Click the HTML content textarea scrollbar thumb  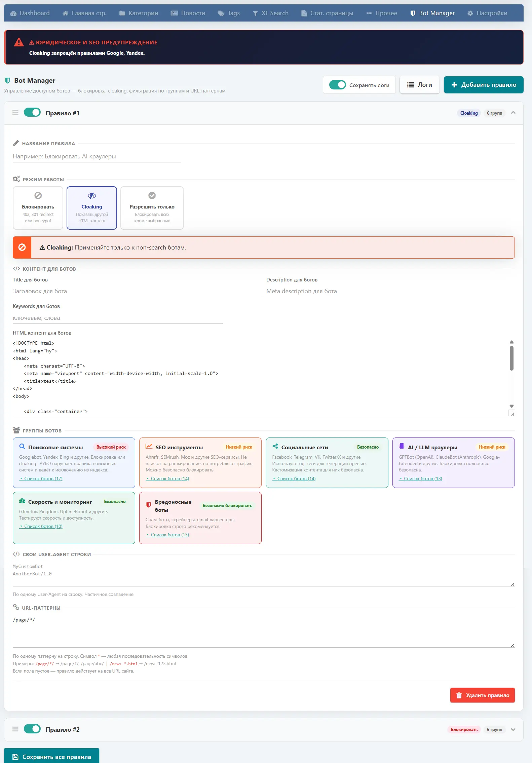(x=511, y=358)
